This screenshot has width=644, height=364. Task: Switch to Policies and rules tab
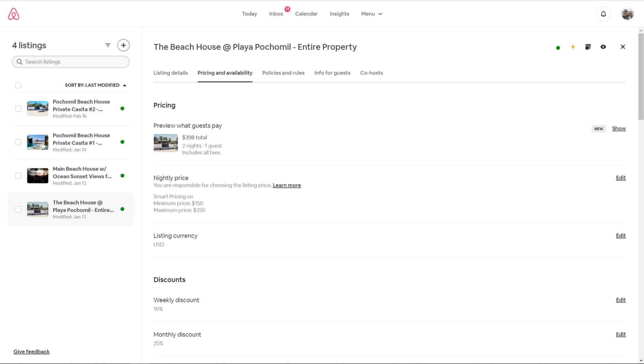pos(283,73)
